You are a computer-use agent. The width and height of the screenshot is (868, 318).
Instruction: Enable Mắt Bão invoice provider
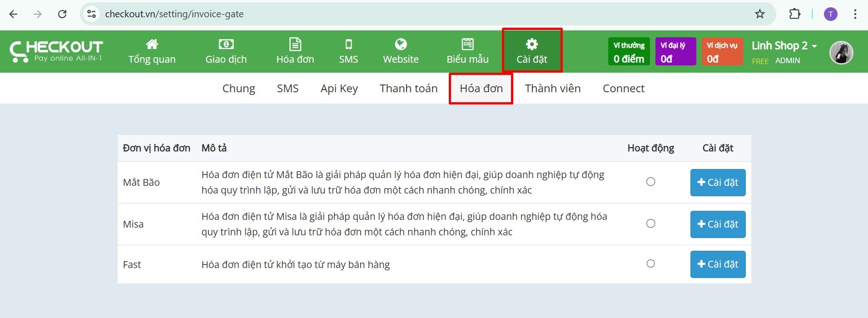pyautogui.click(x=650, y=182)
